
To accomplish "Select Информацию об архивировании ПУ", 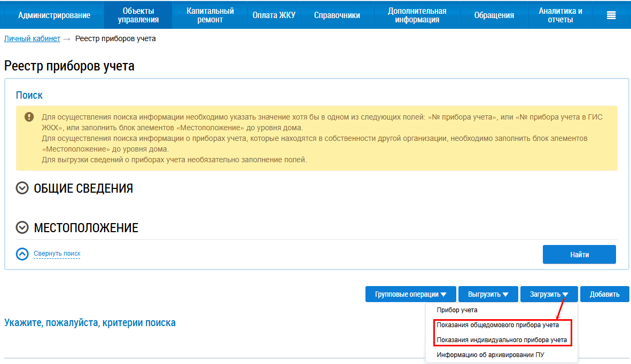I will 490,354.
